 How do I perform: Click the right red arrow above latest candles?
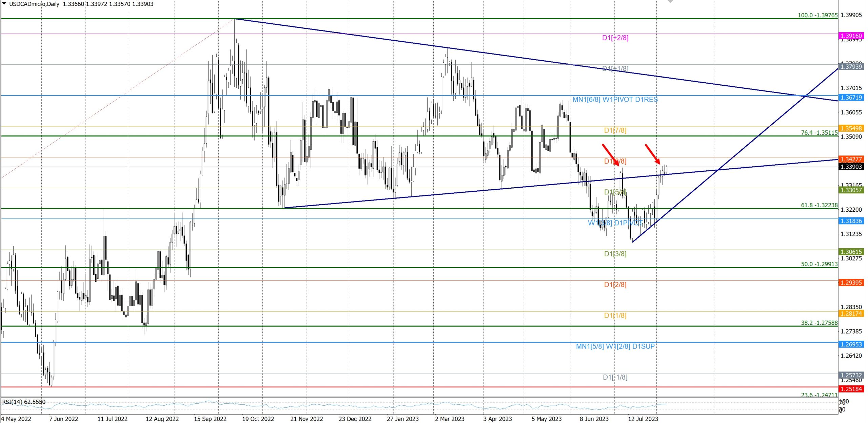click(x=652, y=154)
